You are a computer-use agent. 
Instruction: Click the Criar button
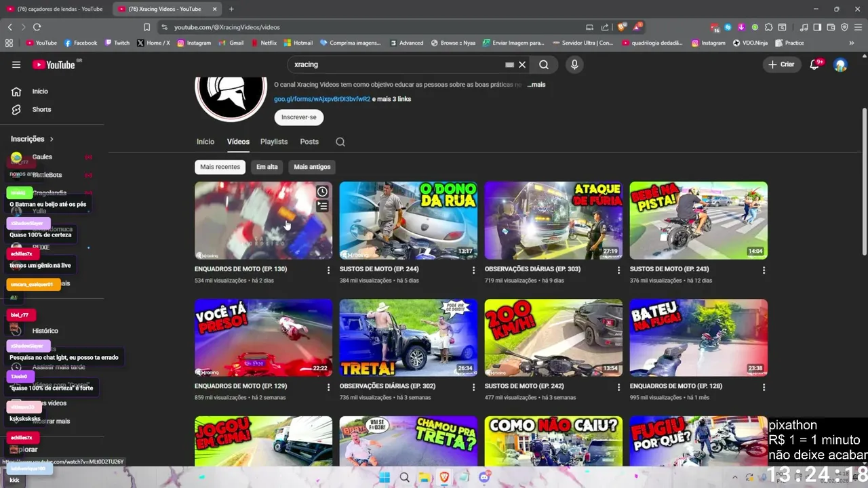click(x=781, y=64)
